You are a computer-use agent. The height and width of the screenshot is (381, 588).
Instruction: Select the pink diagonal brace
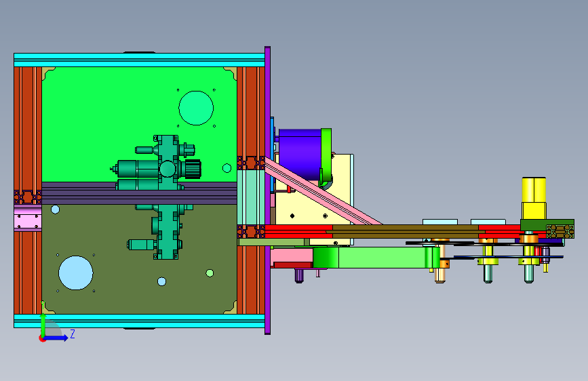coord(323,192)
